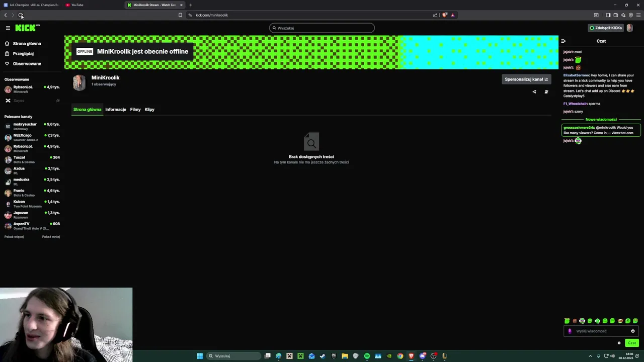Image resolution: width=644 pixels, height=362 pixels.
Task: Click username ElizabetSerrano in chat
Action: click(x=576, y=75)
